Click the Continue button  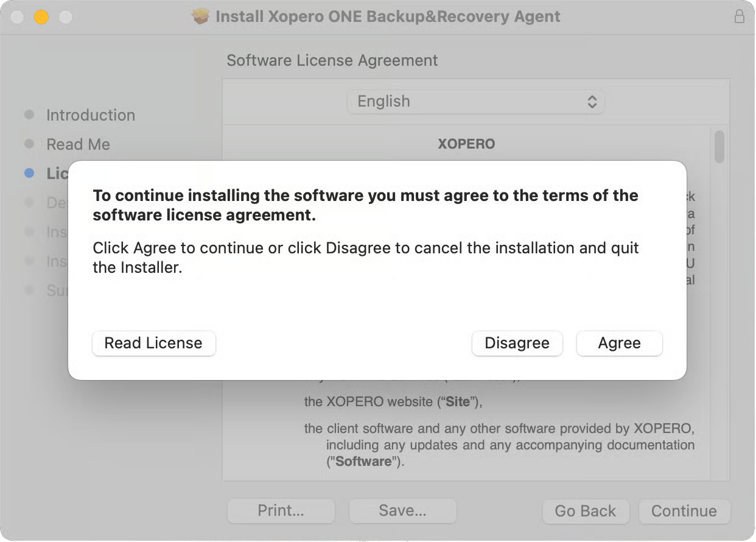(684, 511)
